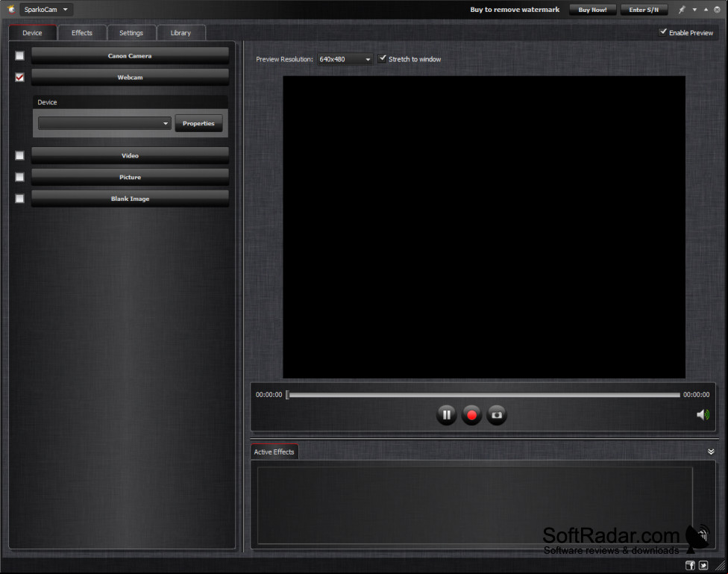The width and height of the screenshot is (728, 574).
Task: Uncheck the Webcam source checkbox
Action: (19, 77)
